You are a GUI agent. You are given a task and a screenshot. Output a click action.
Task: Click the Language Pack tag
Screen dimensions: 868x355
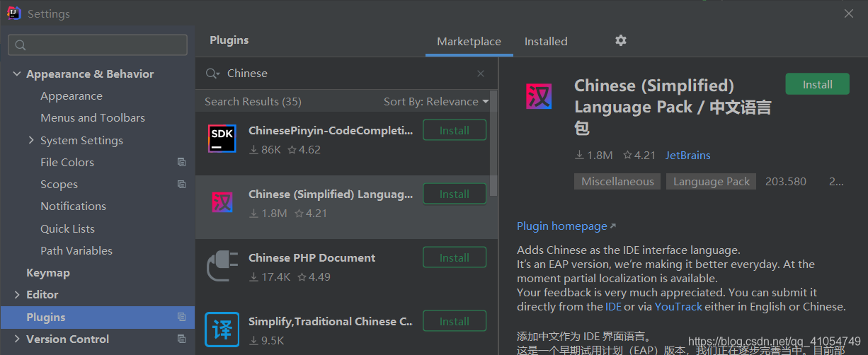click(711, 181)
